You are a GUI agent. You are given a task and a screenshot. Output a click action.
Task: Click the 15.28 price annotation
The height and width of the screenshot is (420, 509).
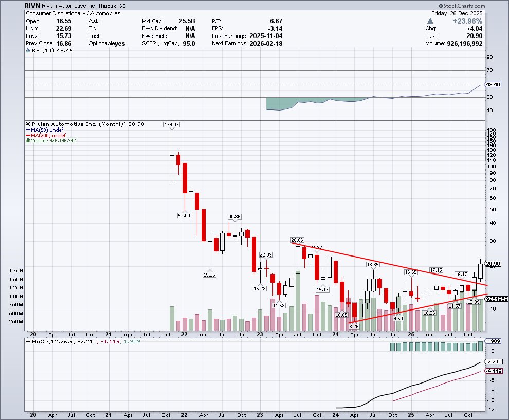tap(260, 288)
